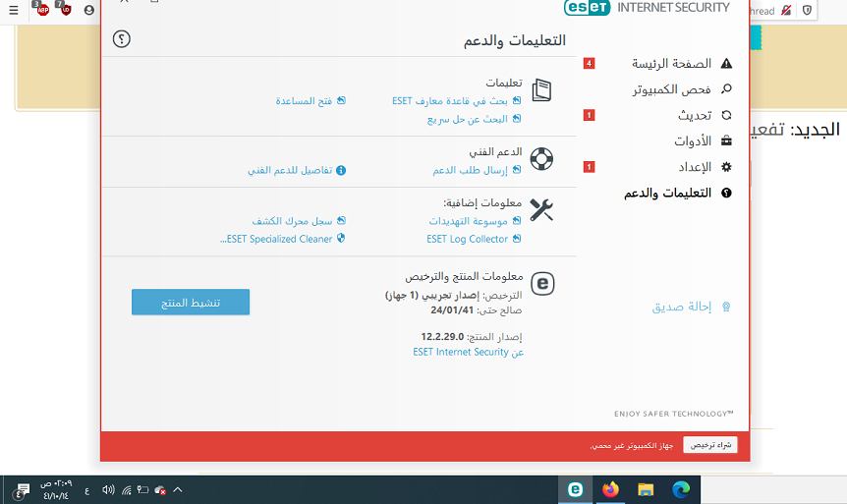Click the info icon beside تفاصيل للدعم الفني
Image resolution: width=847 pixels, height=504 pixels.
tap(341, 170)
